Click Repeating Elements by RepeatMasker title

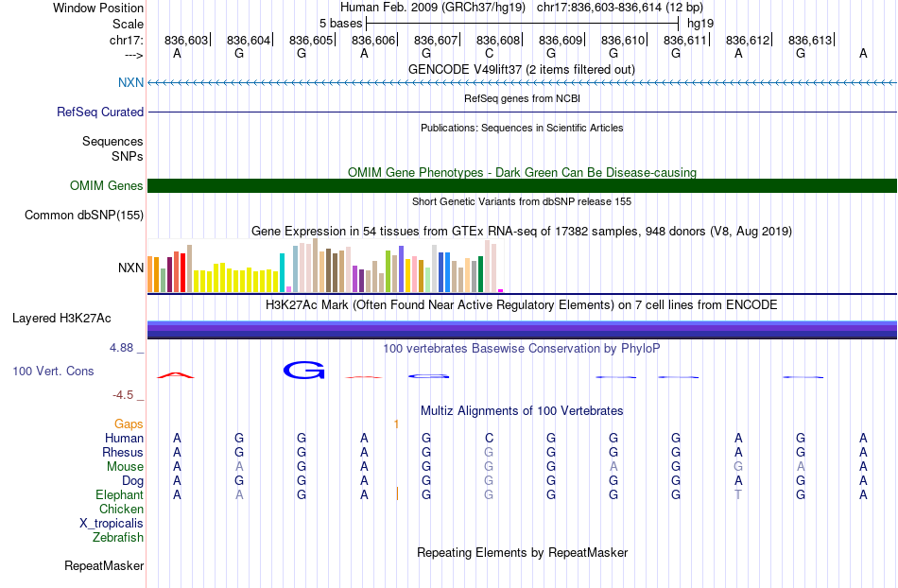(x=522, y=552)
